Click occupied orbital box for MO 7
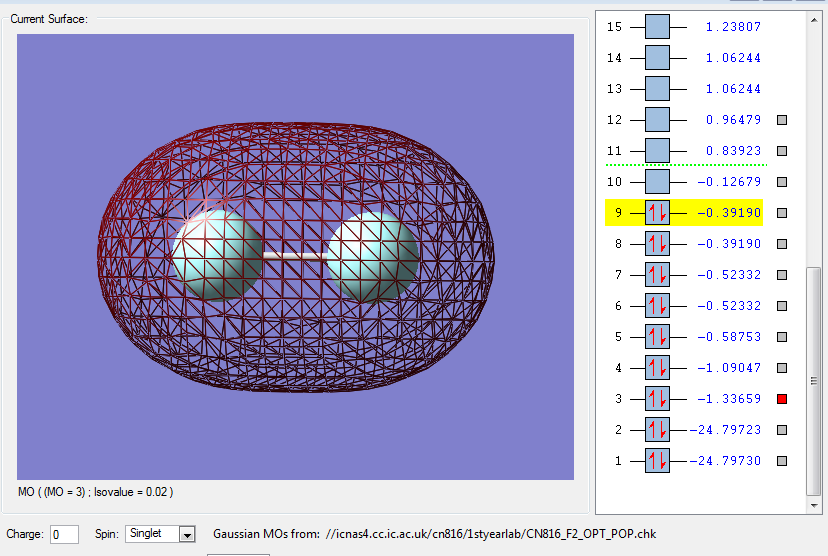 [x=657, y=275]
